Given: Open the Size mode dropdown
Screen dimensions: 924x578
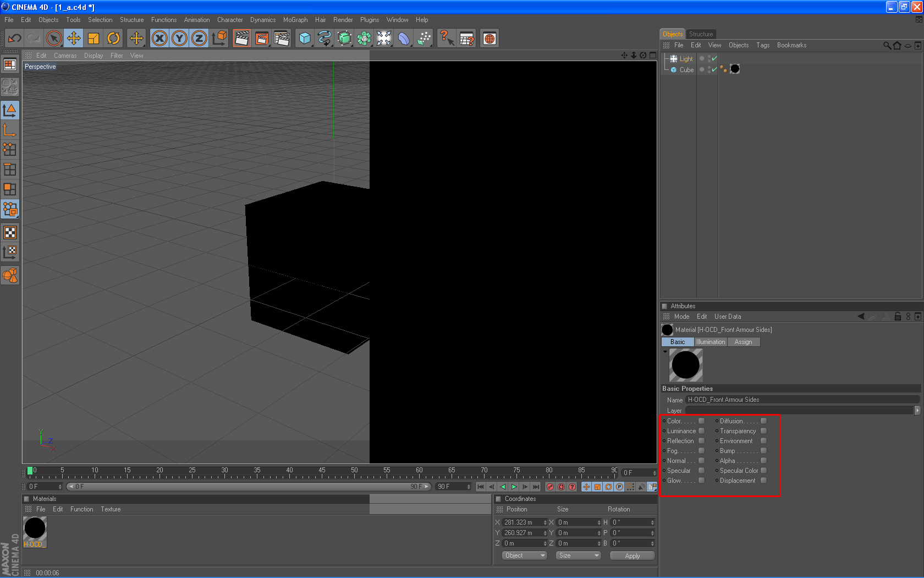Looking at the screenshot, I should (x=578, y=555).
